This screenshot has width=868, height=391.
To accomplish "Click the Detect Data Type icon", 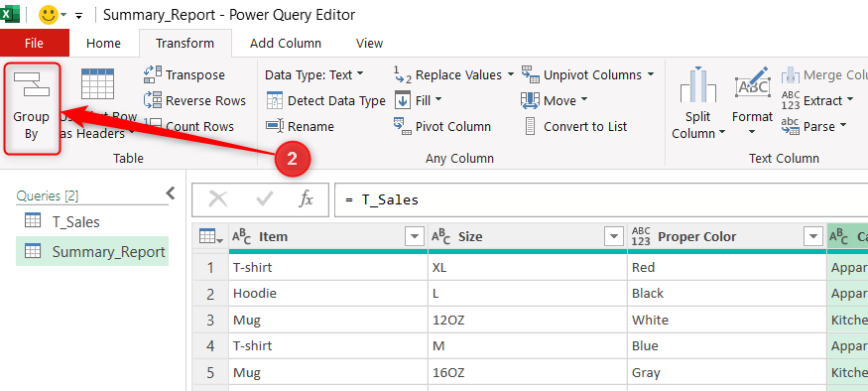I will click(x=275, y=100).
